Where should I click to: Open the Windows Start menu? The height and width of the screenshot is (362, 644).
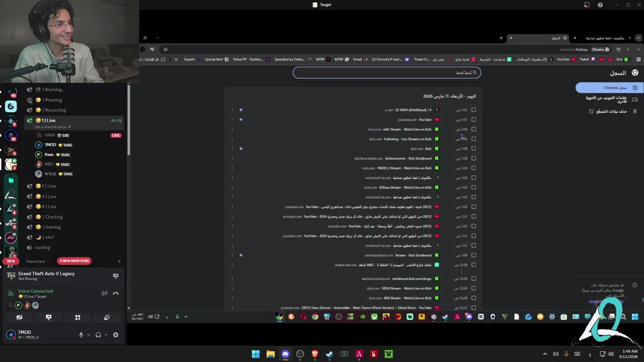pyautogui.click(x=256, y=354)
